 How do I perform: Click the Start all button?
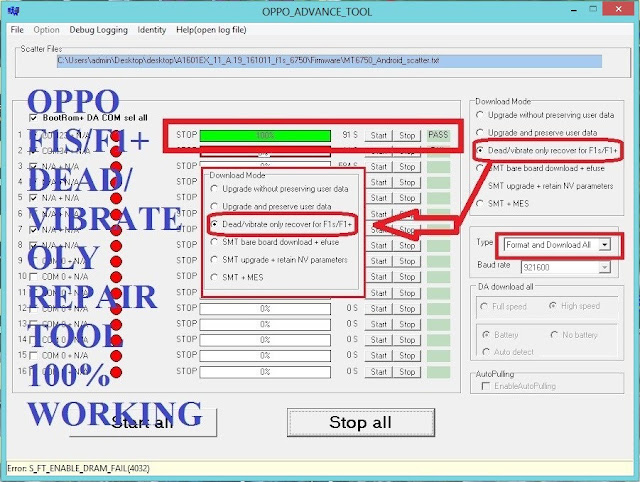click(143, 422)
